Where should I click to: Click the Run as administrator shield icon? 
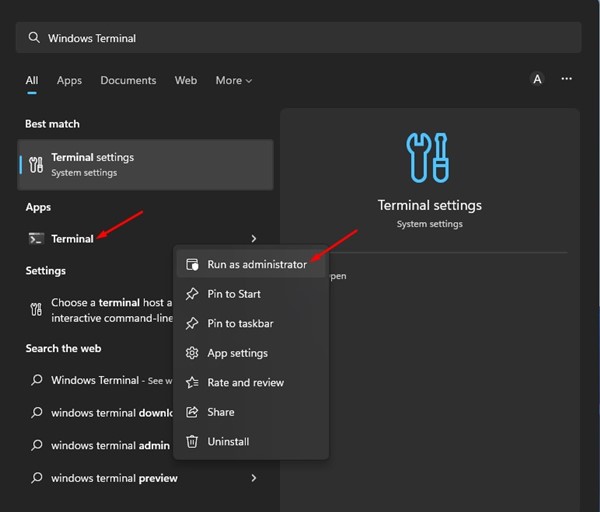point(191,265)
